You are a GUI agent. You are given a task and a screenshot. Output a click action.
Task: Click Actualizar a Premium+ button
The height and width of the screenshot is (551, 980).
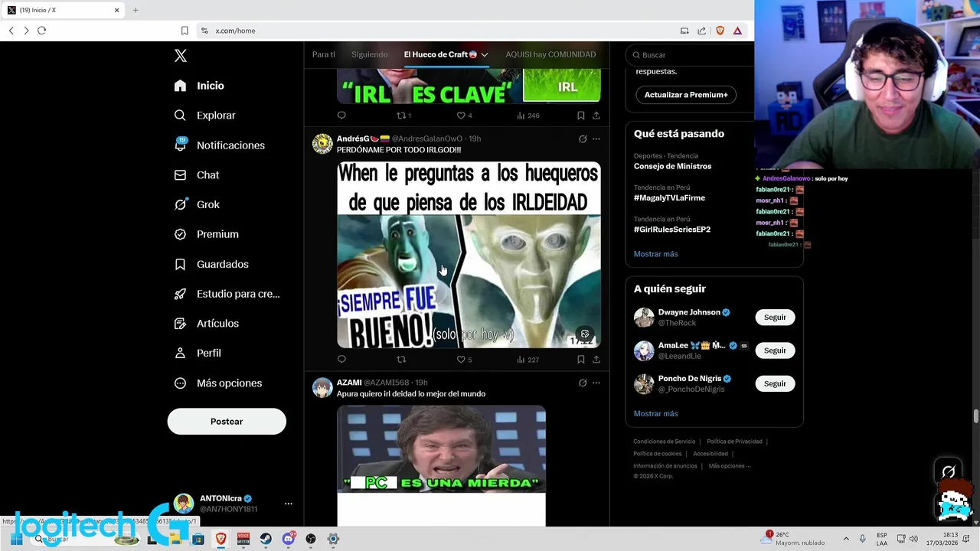pyautogui.click(x=686, y=95)
